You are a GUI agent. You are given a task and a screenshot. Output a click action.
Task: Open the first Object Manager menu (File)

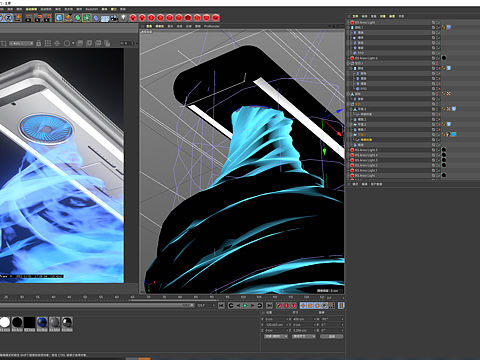(355, 16)
